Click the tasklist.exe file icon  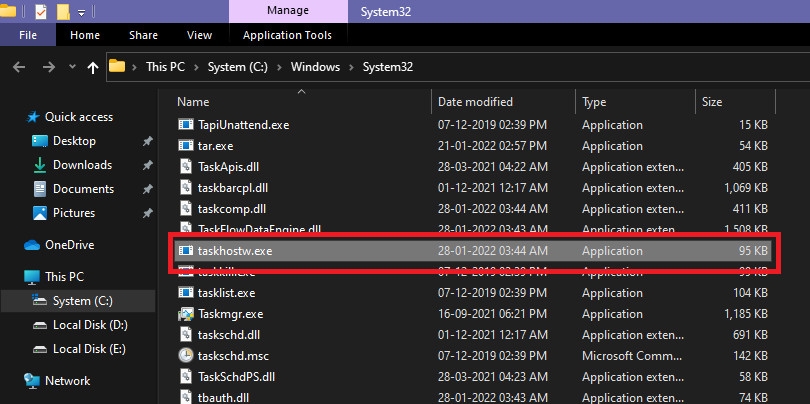point(185,293)
